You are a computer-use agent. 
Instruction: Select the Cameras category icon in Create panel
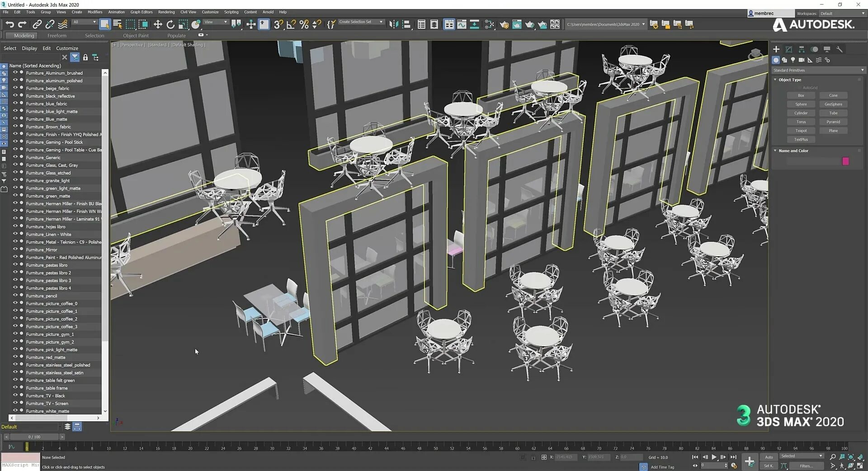point(801,60)
